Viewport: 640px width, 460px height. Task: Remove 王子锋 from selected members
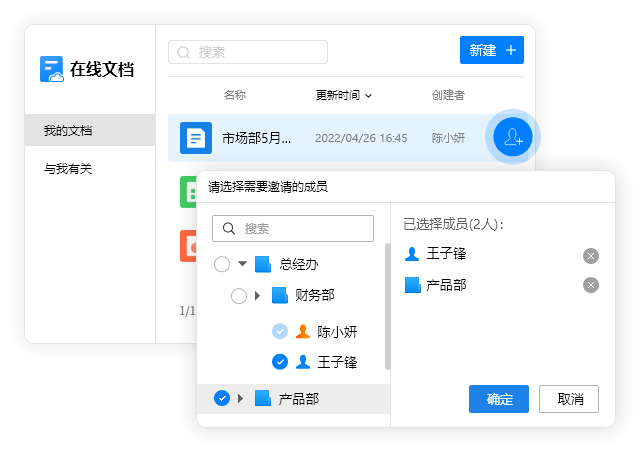pyautogui.click(x=591, y=256)
